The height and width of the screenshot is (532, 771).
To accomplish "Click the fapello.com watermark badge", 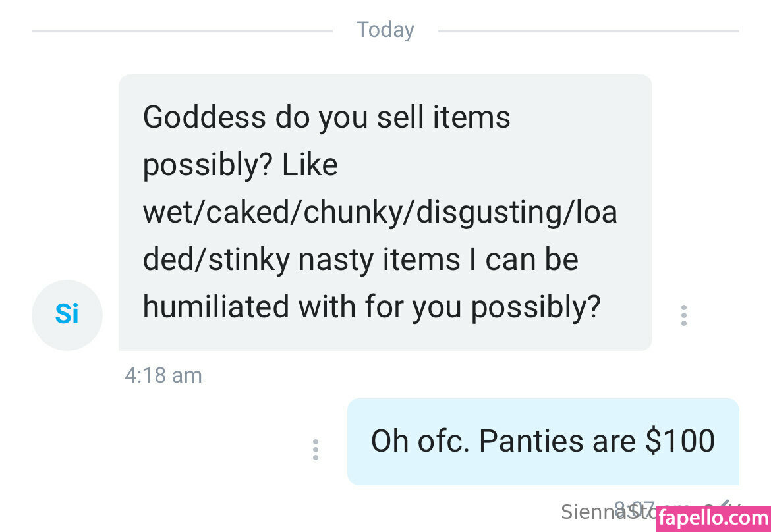I will point(713,518).
